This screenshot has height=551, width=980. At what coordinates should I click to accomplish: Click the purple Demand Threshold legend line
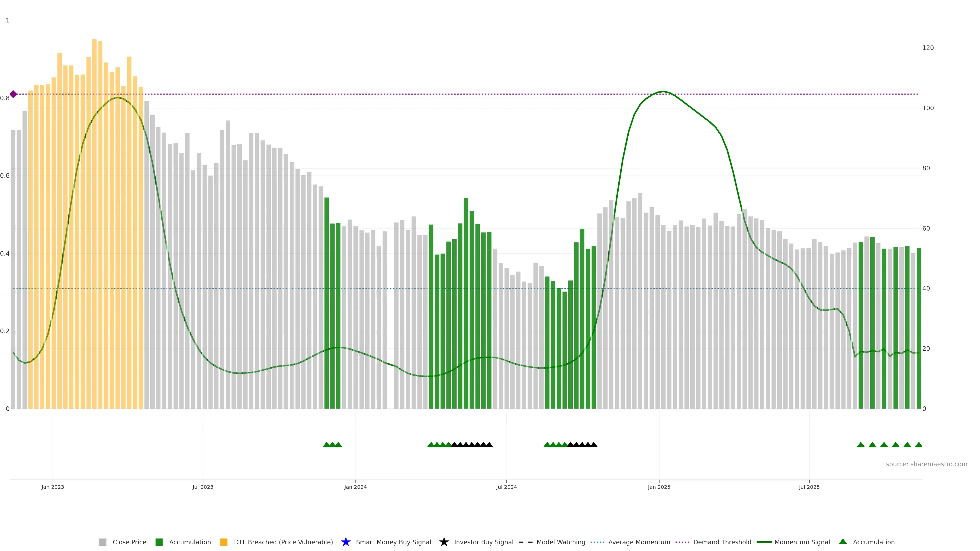(682, 542)
